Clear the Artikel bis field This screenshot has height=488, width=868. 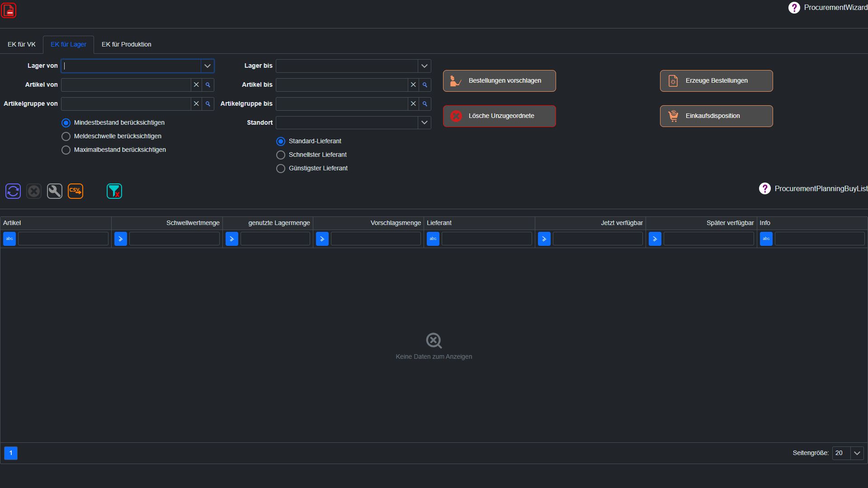413,85
